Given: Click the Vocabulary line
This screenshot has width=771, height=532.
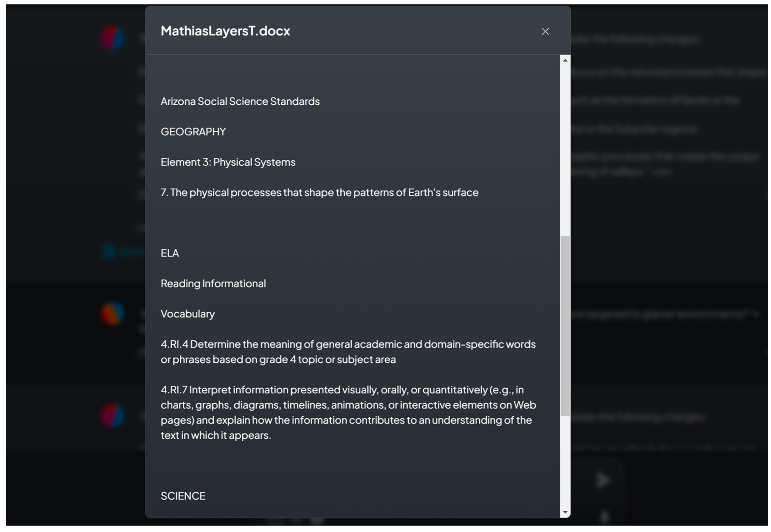Looking at the screenshot, I should tap(188, 314).
